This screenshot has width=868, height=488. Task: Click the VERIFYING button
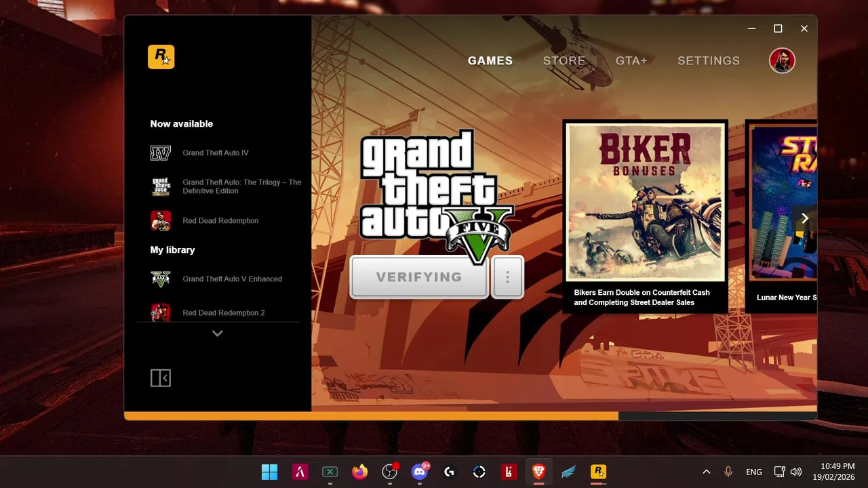419,277
